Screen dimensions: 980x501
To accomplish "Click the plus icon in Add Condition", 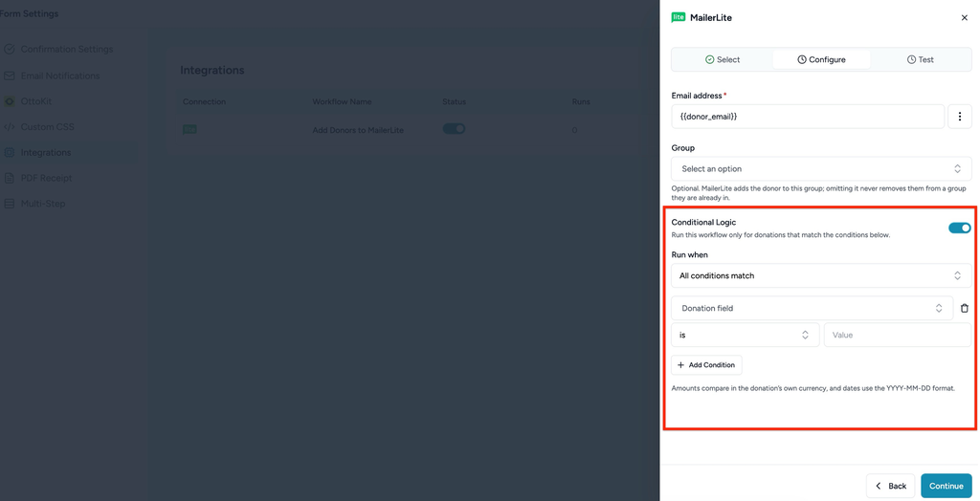I will [680, 365].
